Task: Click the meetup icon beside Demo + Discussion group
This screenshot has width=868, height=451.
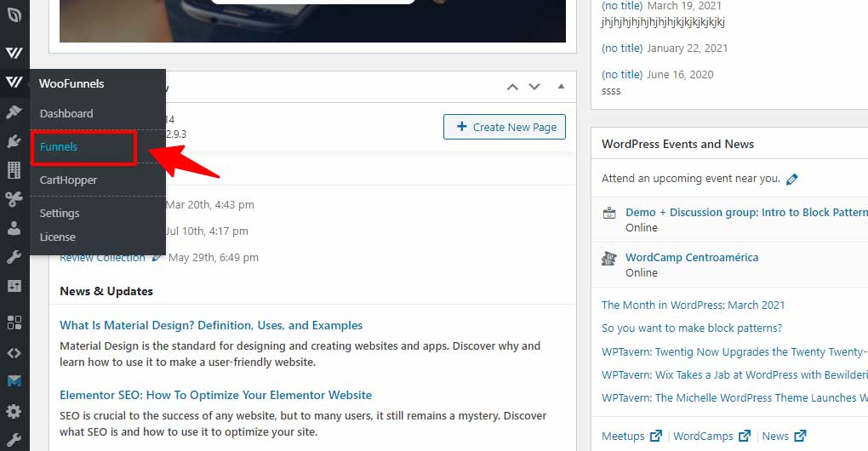Action: (609, 213)
